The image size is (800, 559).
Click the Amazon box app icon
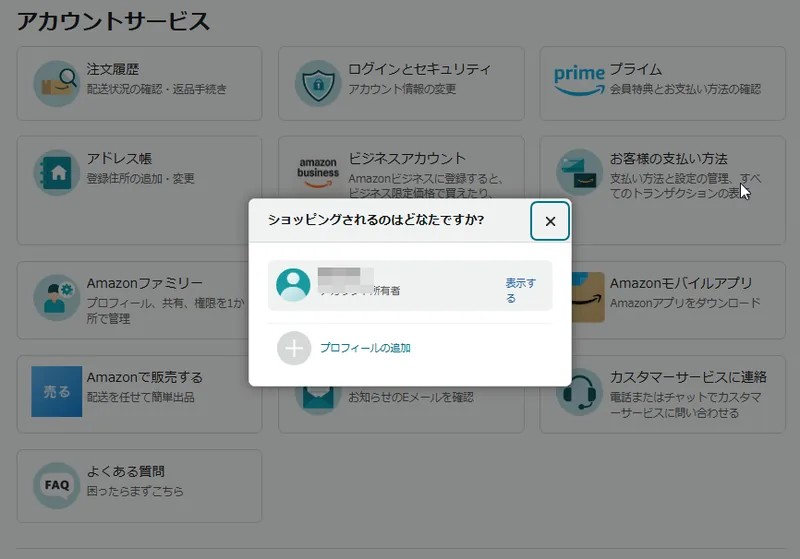tap(588, 297)
